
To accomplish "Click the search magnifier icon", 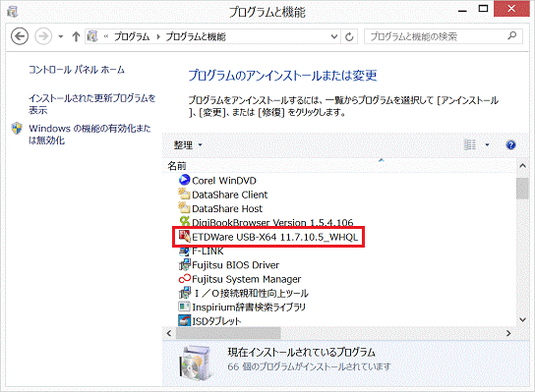I will (x=512, y=35).
